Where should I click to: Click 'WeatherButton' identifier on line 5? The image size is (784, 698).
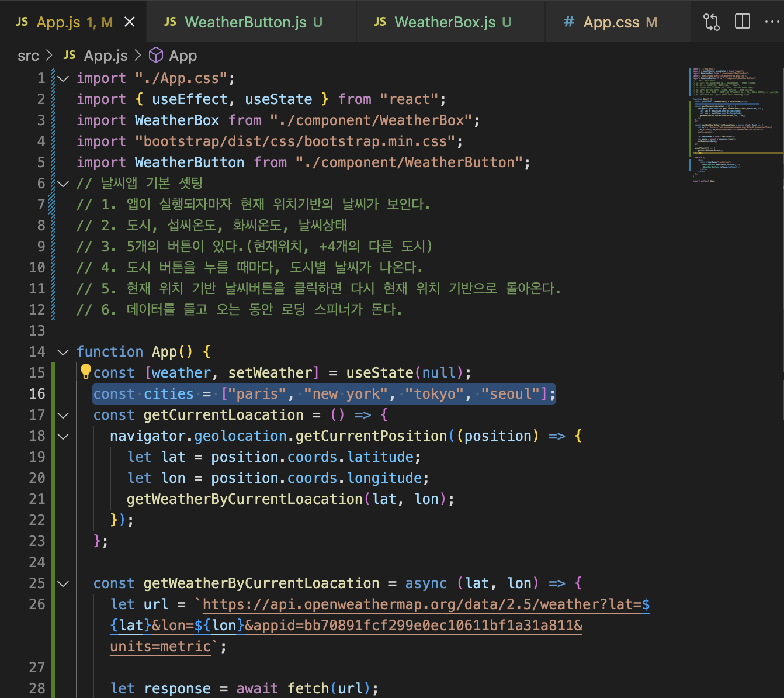pyautogui.click(x=190, y=163)
